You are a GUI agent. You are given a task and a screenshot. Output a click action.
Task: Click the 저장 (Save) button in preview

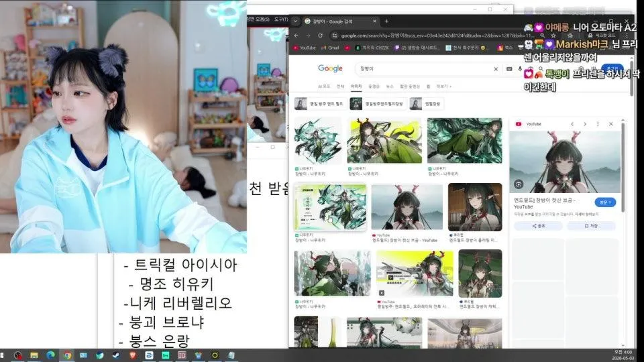pyautogui.click(x=591, y=226)
